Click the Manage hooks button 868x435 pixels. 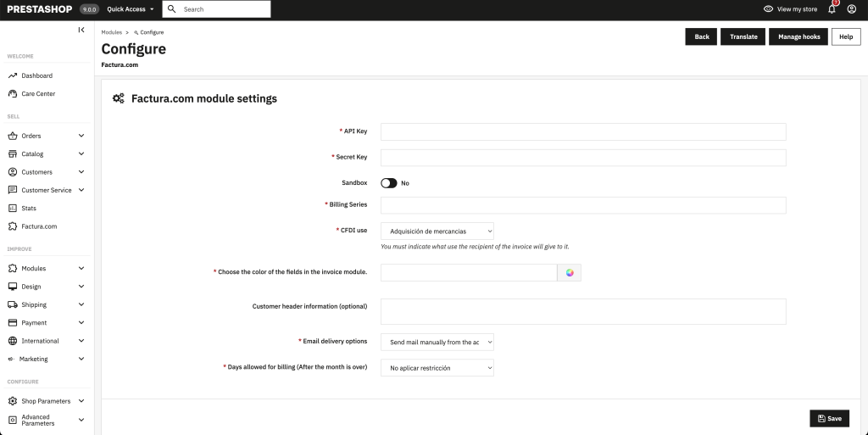(x=798, y=36)
